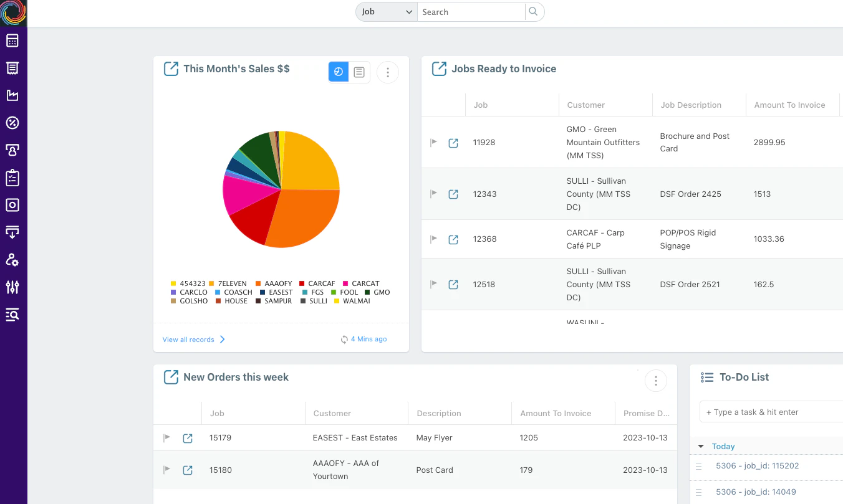Select the clipboard task-list icon in sidebar
This screenshot has height=504, width=843.
tap(14, 178)
